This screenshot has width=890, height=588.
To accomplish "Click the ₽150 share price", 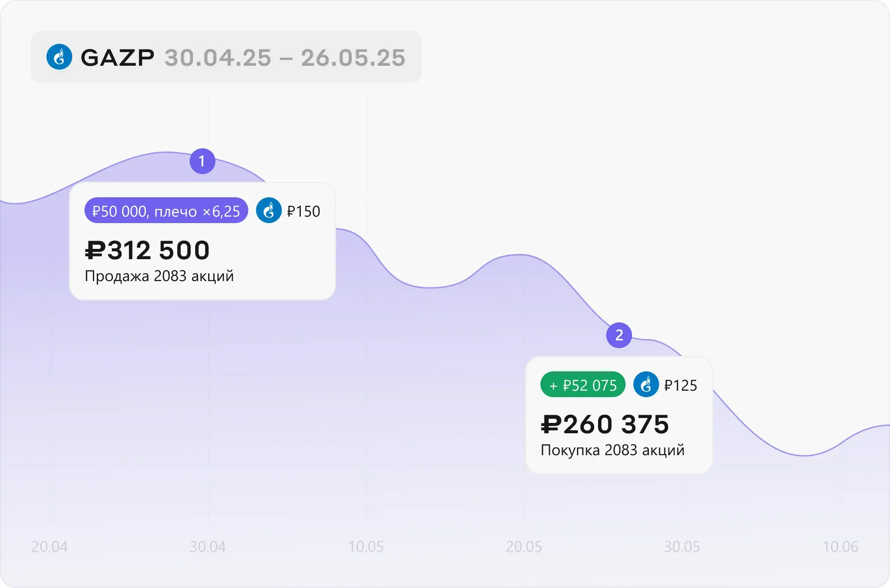I will coord(304,211).
